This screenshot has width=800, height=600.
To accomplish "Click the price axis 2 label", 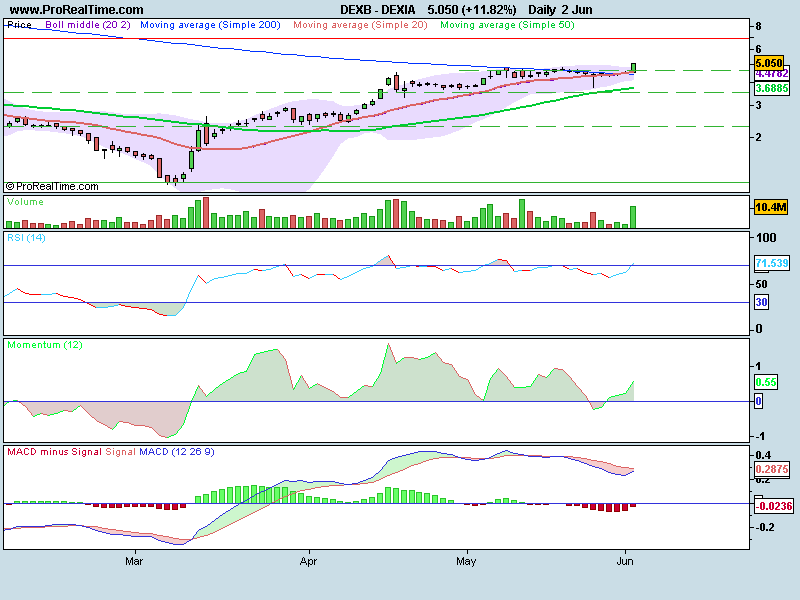I will click(759, 137).
